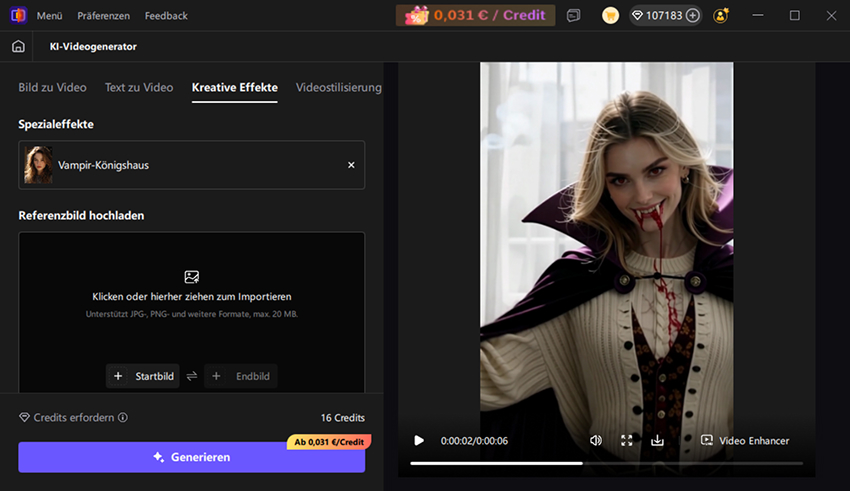
Task: Swap Startbild and Endbild icon
Action: point(192,376)
